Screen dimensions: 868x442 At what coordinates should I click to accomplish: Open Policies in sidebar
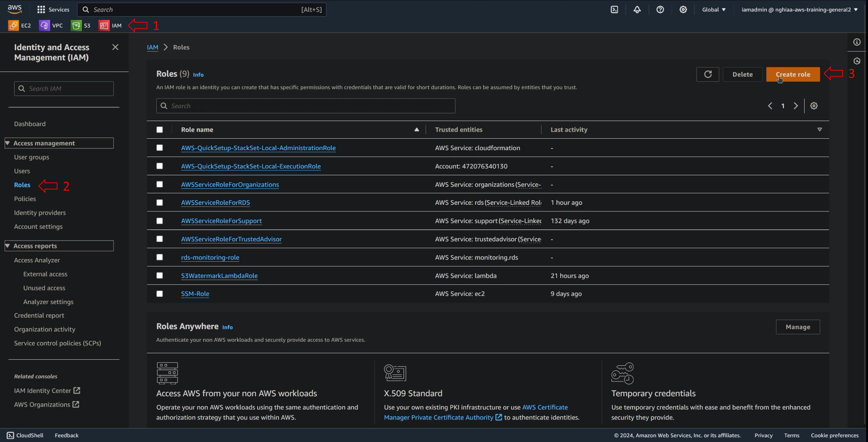coord(25,199)
